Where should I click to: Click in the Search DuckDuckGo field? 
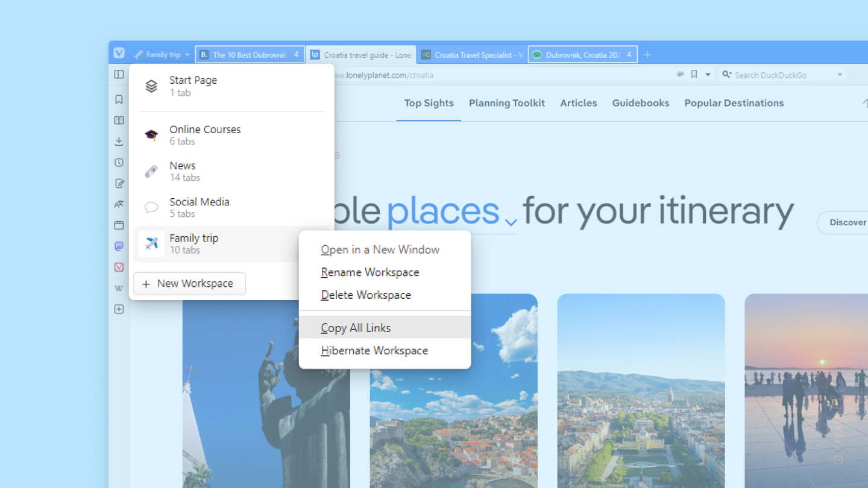(x=782, y=75)
